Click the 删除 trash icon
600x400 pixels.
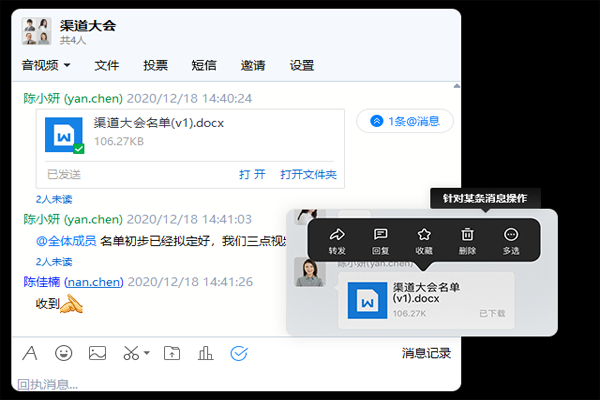[467, 236]
